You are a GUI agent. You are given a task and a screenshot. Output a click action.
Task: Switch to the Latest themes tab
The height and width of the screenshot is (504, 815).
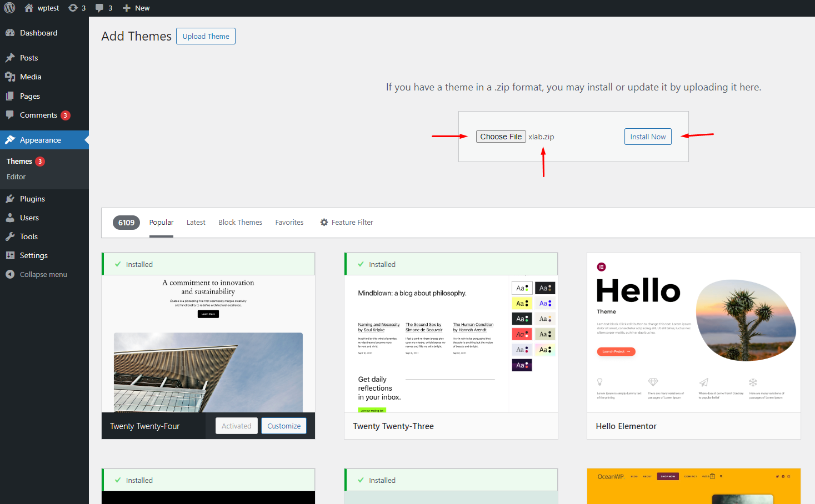click(196, 222)
